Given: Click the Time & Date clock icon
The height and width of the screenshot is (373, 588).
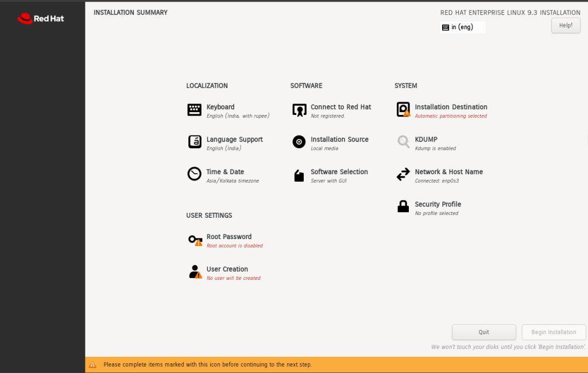Looking at the screenshot, I should click(194, 174).
